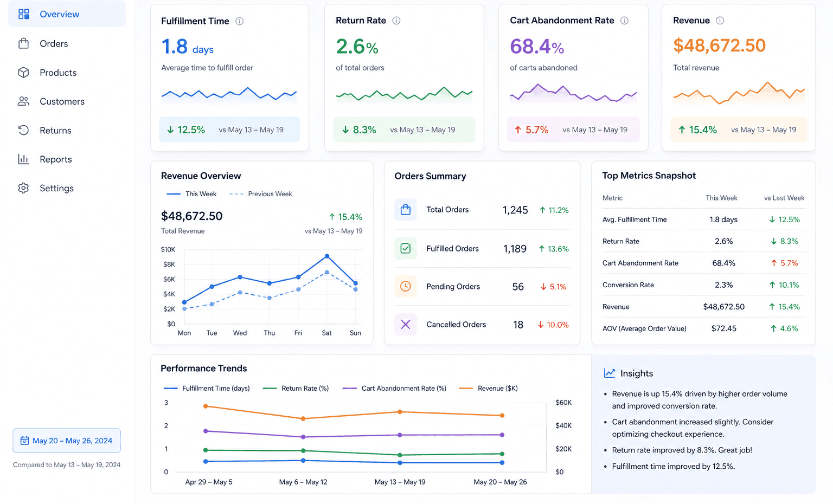Navigate to the Reports section
This screenshot has width=833, height=504.
tap(67, 159)
